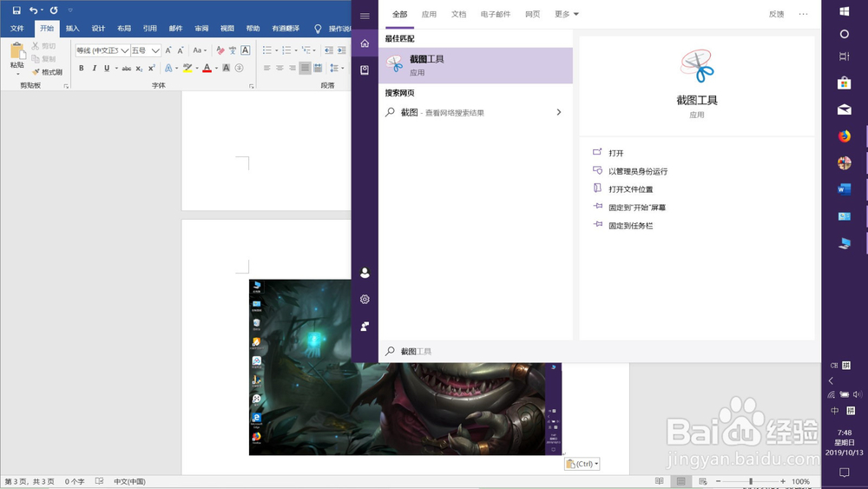Click 打开 to open the snipping tool

tap(615, 153)
